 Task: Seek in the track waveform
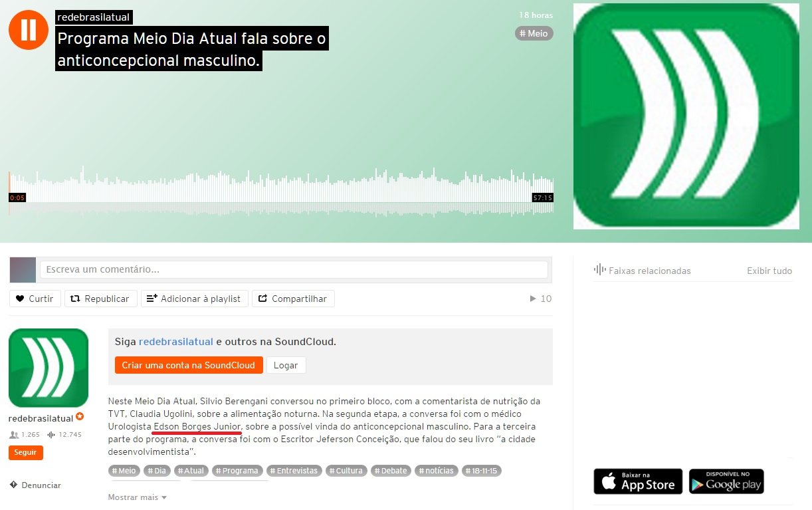pos(280,191)
